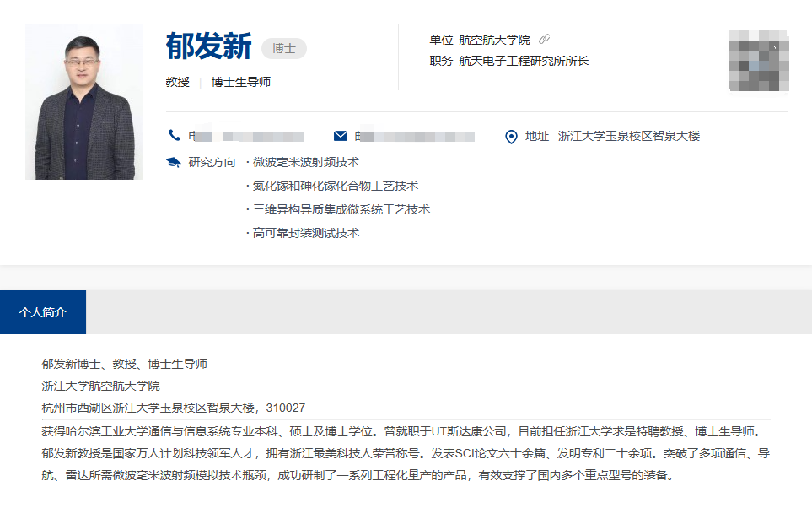Click the name heading 郁发新
812x519 pixels.
[208, 46]
